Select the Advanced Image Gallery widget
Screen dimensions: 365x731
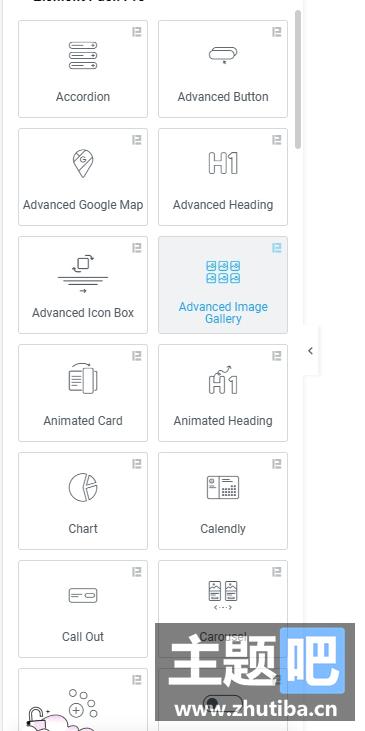point(223,285)
